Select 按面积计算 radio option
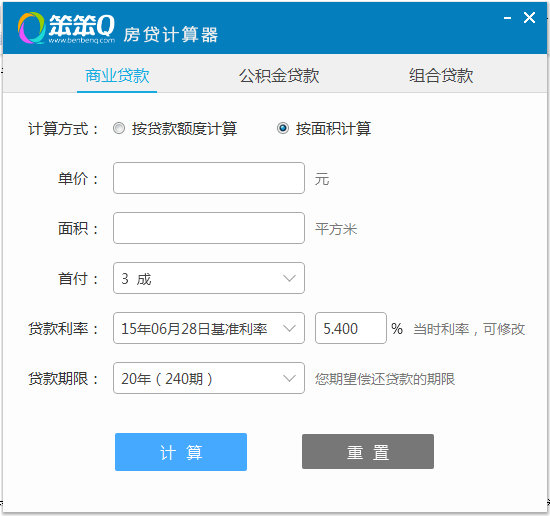 [x=283, y=128]
